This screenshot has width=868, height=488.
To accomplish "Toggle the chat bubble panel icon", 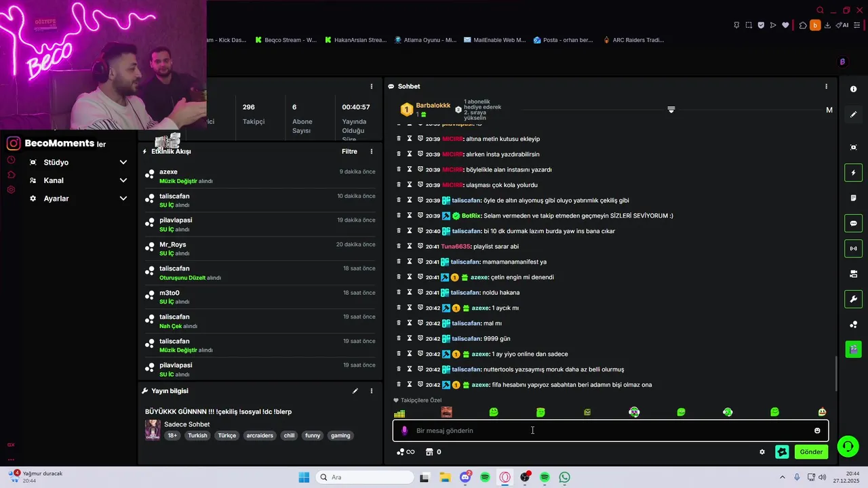I will pos(853,223).
